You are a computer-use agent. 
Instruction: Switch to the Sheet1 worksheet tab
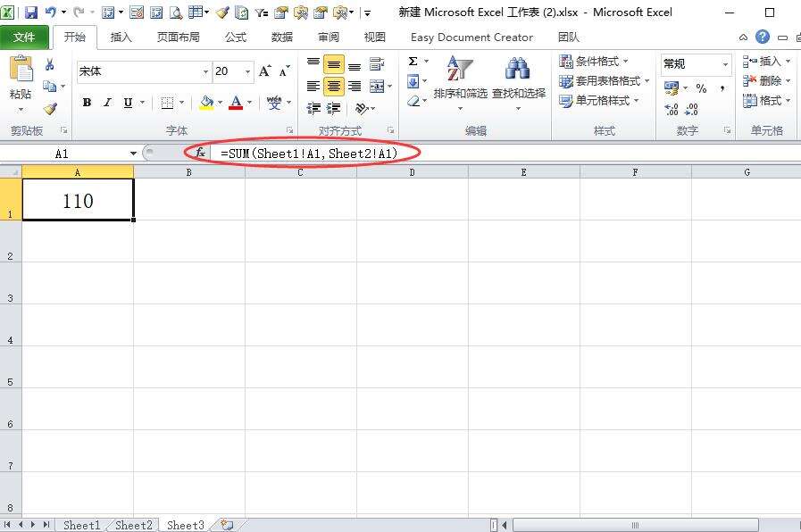coord(81,525)
